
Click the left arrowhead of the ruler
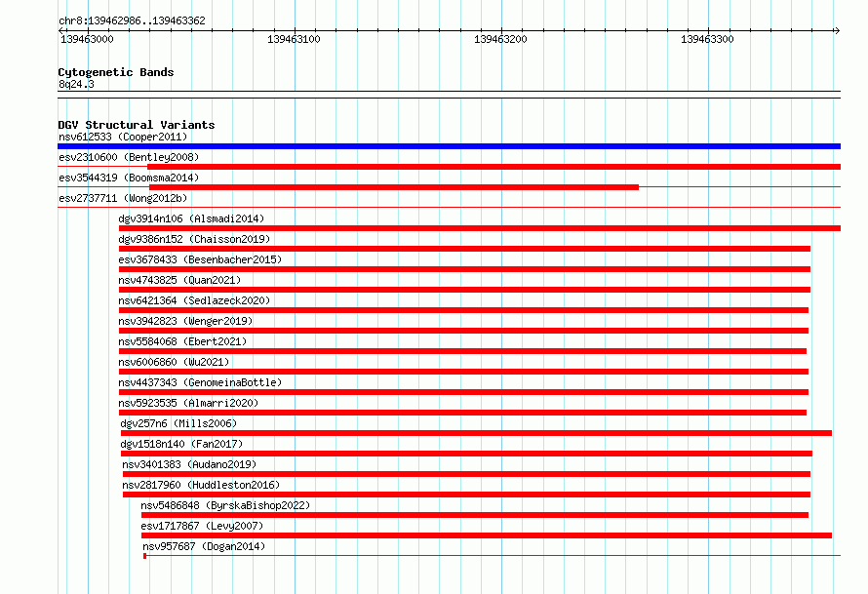(61, 31)
